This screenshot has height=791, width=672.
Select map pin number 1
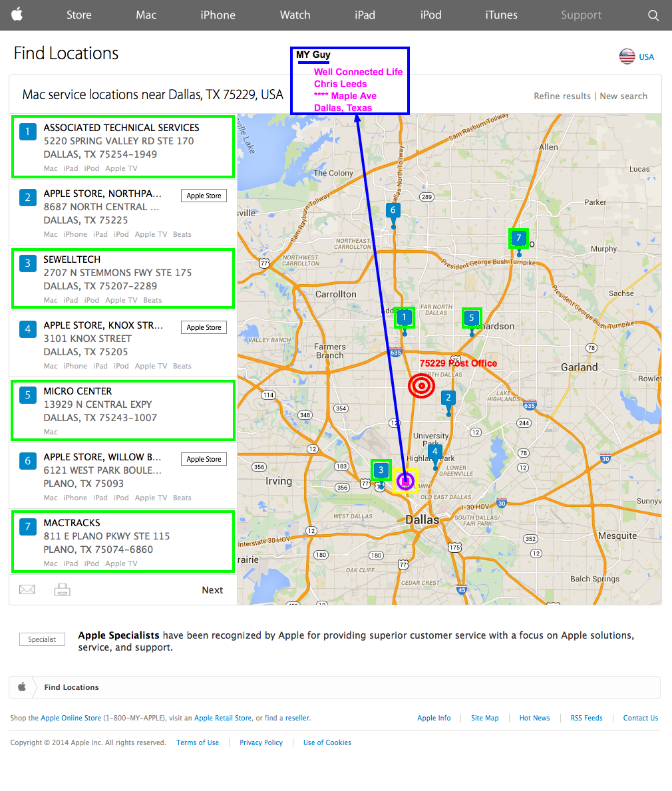(404, 318)
